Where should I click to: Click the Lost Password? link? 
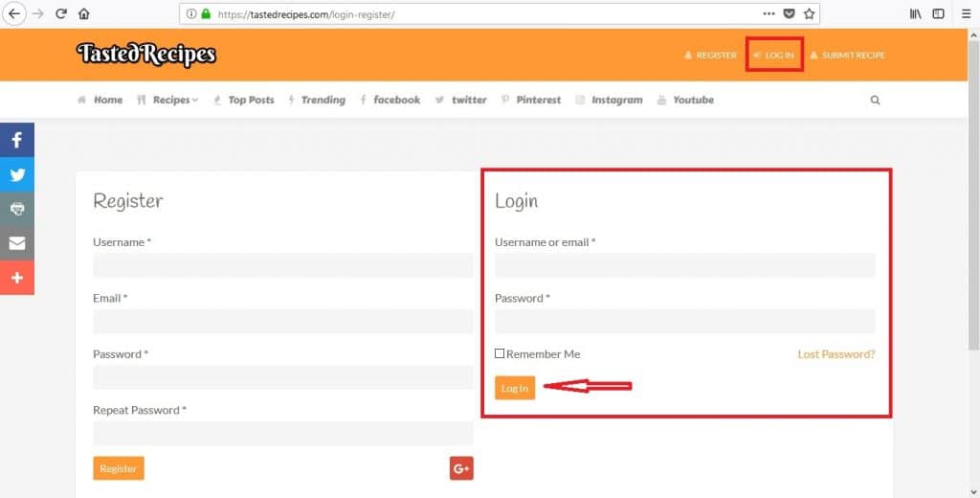pos(836,354)
